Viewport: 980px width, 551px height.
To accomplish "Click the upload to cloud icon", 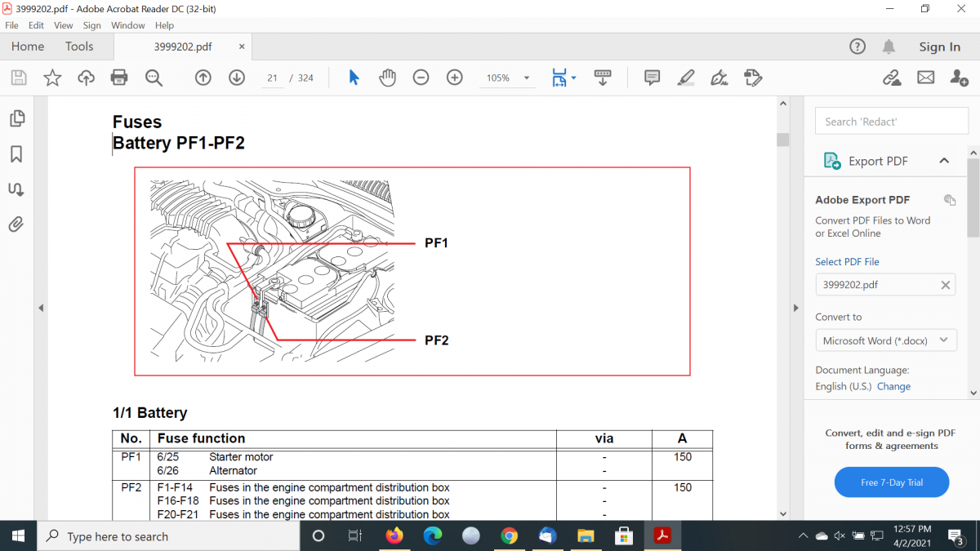I will [86, 78].
